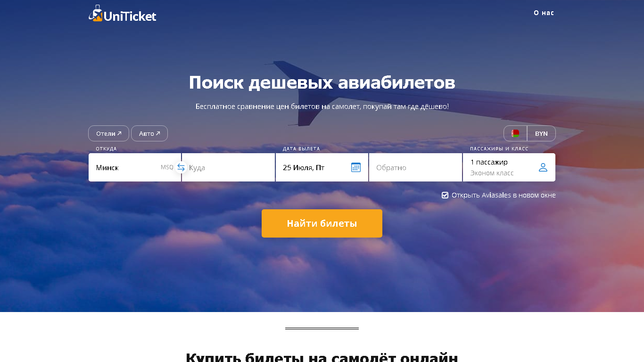Click the arrow icon on Отели button
This screenshot has height=362, width=644.
pos(119,133)
